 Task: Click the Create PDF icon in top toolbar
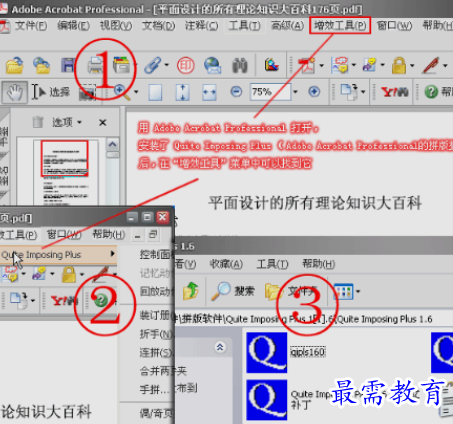click(307, 65)
